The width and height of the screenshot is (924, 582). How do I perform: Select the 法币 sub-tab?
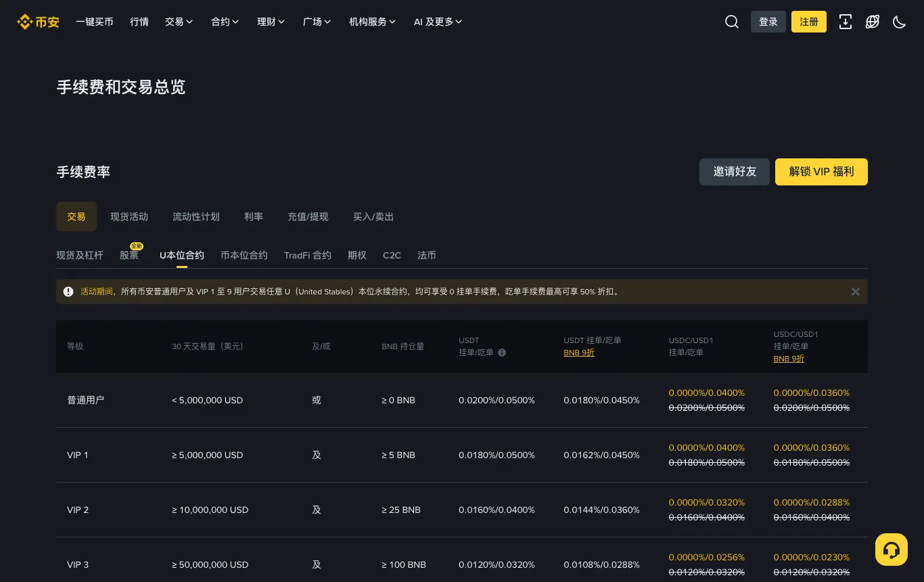point(427,255)
